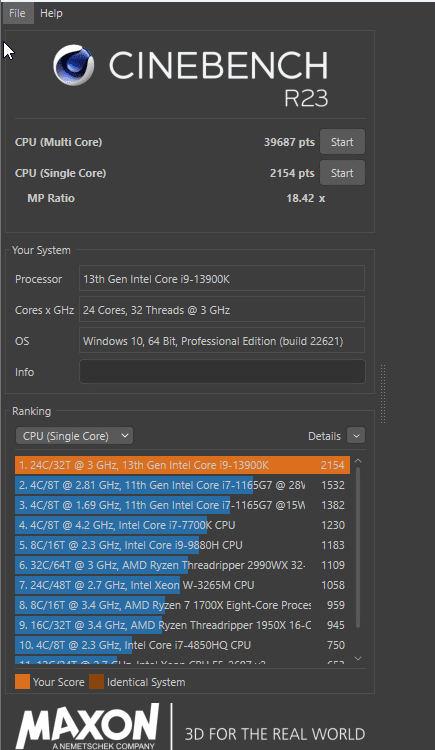The height and width of the screenshot is (750, 435).
Task: Open the File menu
Action: tap(17, 13)
